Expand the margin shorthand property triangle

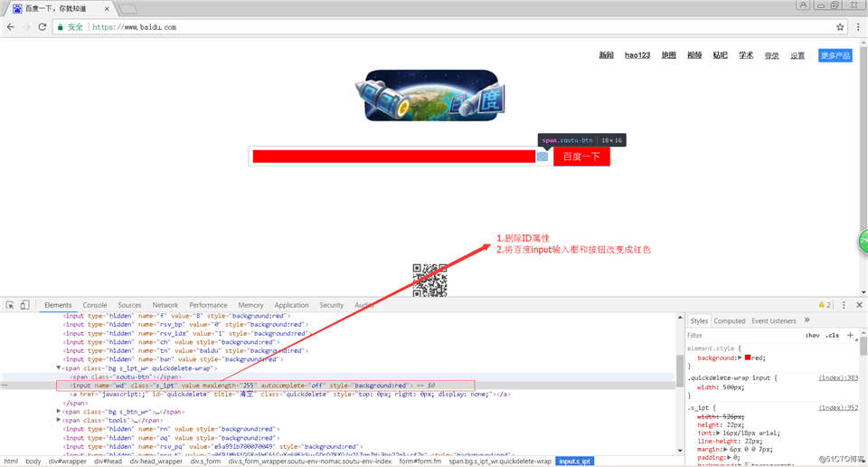click(727, 449)
